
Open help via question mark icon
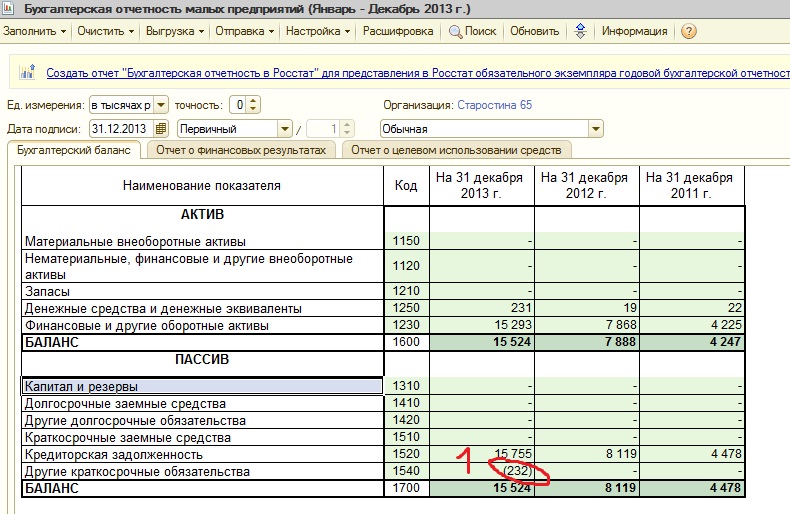(x=688, y=31)
